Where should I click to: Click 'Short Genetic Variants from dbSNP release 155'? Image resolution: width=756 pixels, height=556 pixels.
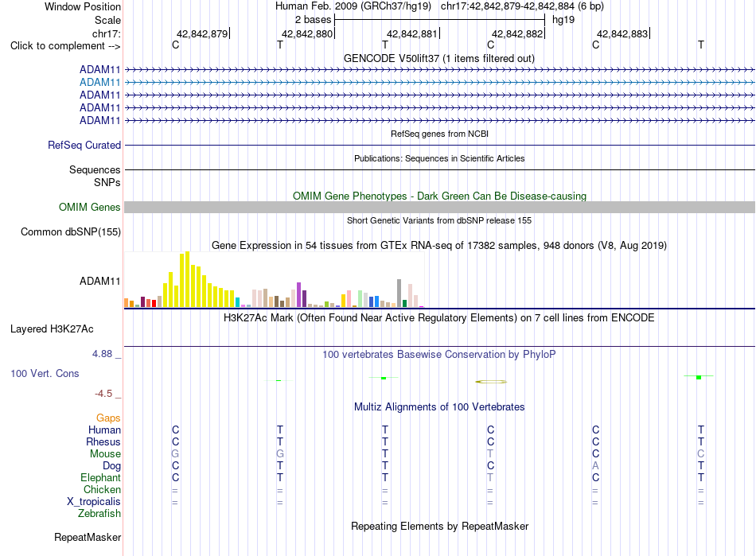tap(439, 220)
